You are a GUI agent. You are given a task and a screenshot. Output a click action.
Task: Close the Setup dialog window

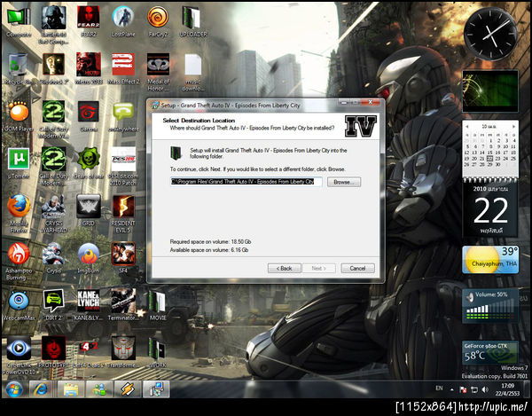pyautogui.click(x=371, y=102)
